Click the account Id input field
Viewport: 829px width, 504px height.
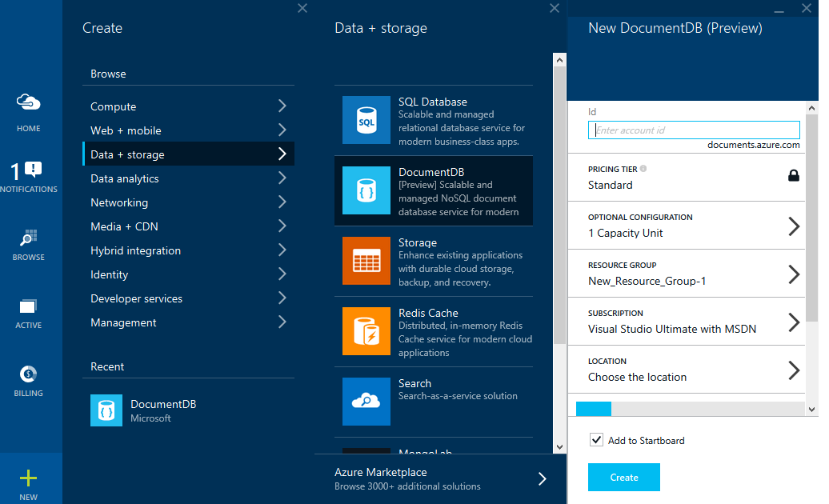pyautogui.click(x=694, y=130)
